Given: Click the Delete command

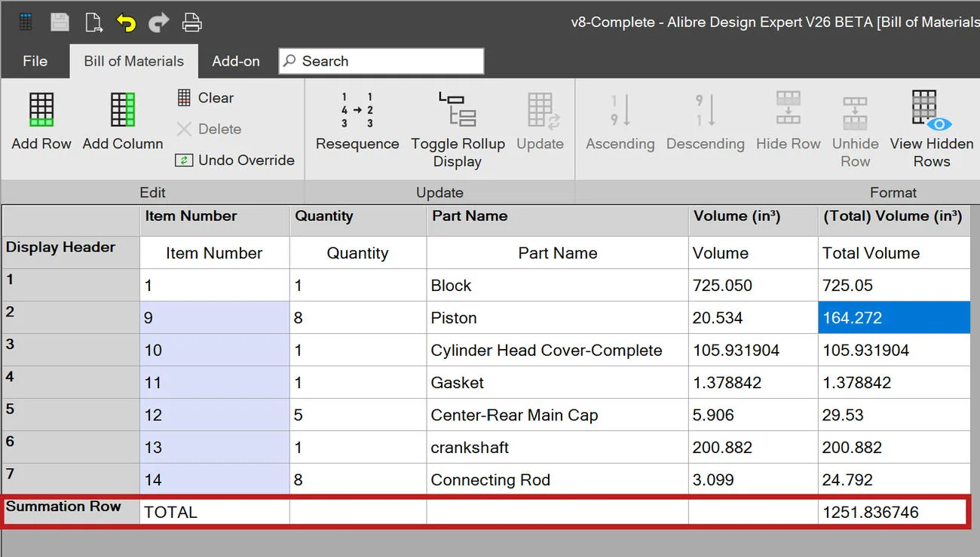Looking at the screenshot, I should (x=209, y=129).
